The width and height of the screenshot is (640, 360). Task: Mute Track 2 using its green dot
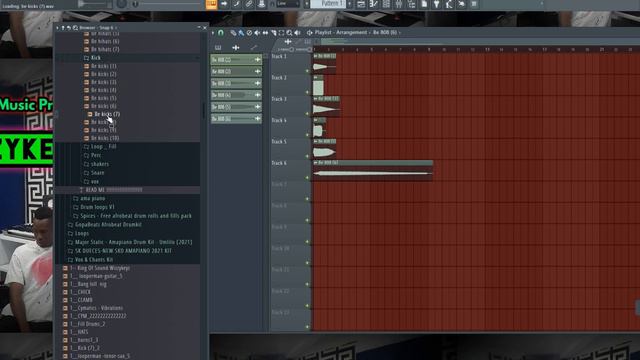307,92
